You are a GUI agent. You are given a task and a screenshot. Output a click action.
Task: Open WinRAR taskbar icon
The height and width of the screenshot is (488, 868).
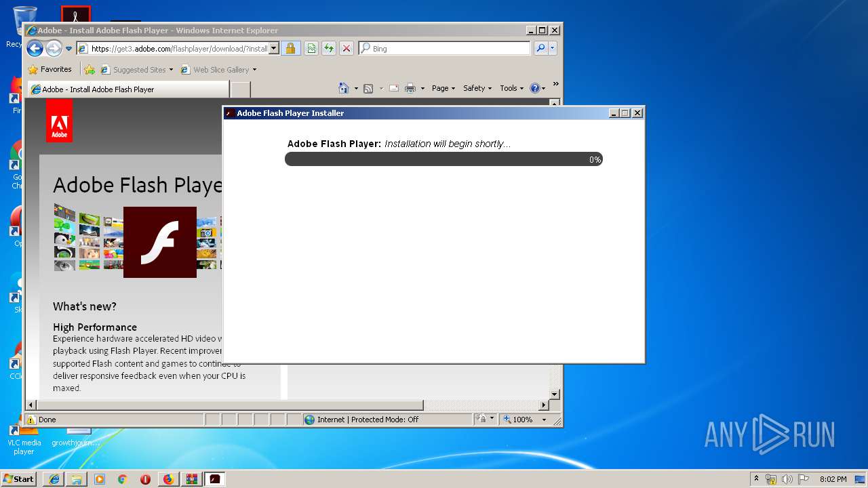coord(191,479)
